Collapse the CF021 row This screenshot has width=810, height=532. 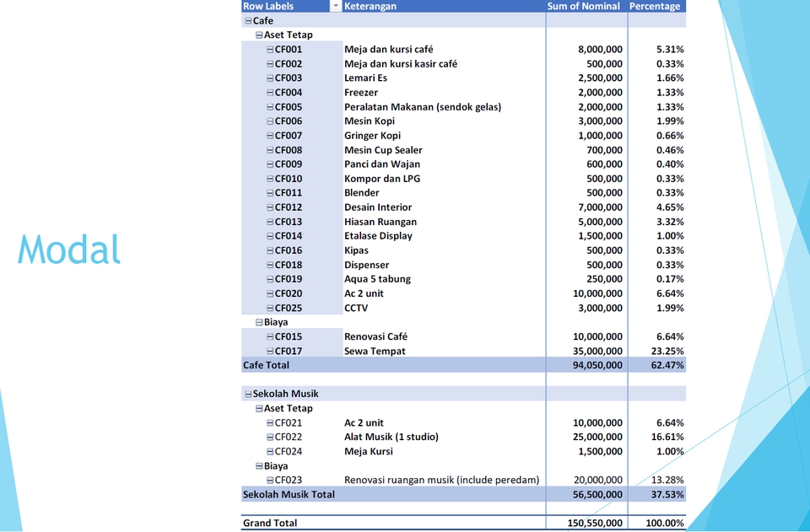270,423
